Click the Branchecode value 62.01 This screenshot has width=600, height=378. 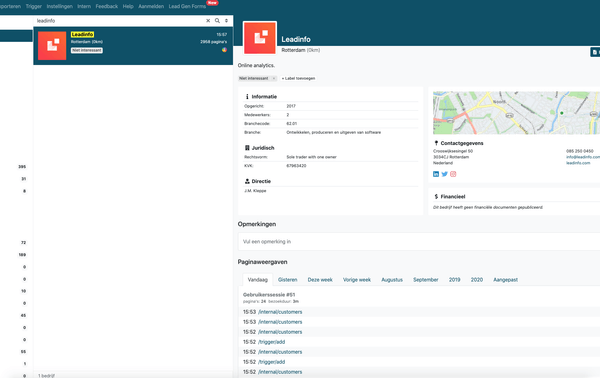coord(292,124)
